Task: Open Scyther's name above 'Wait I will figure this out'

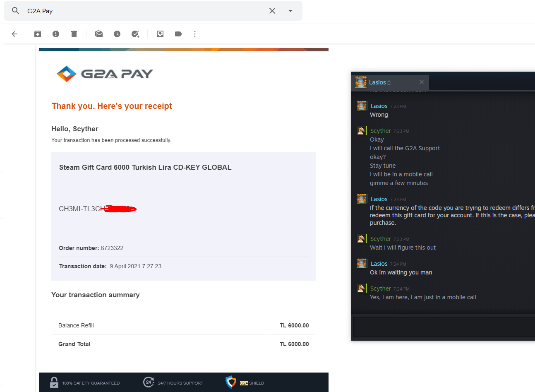Action: pos(381,239)
